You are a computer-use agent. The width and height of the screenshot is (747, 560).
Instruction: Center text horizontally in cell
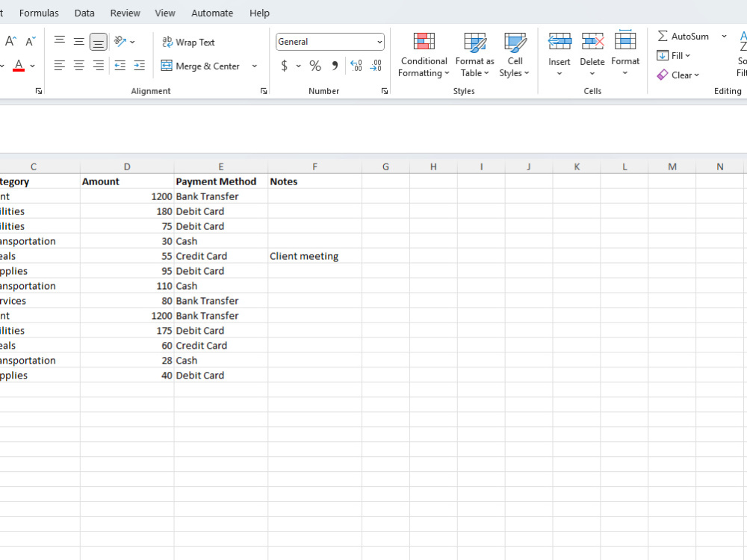79,66
